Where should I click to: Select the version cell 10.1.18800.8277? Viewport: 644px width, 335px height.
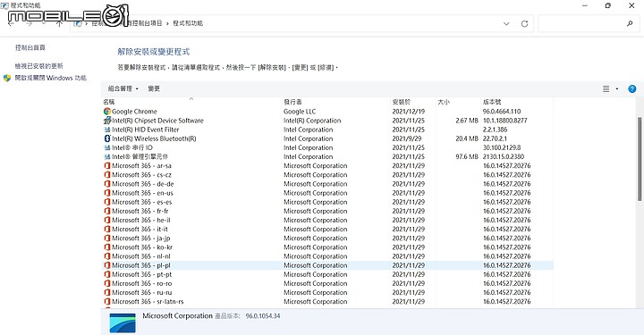coord(504,120)
